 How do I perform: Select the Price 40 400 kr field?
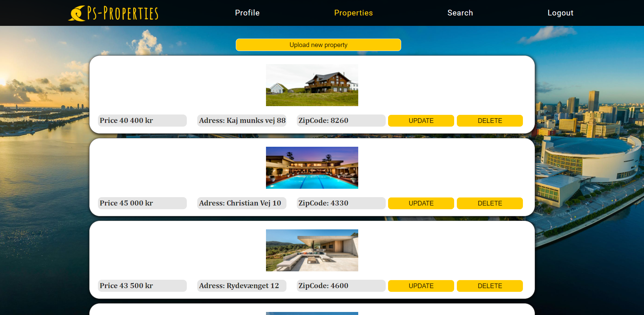tap(142, 121)
